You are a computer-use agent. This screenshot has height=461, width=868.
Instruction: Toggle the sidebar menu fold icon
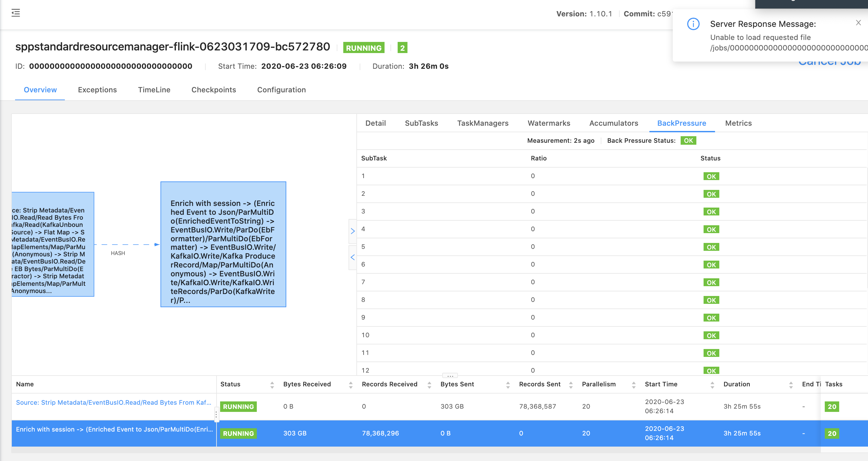[15, 13]
